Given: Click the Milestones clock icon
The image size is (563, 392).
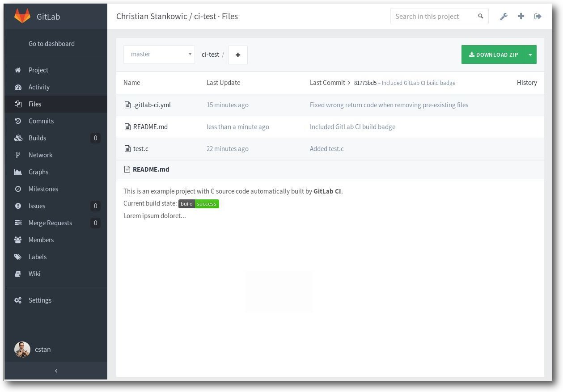Looking at the screenshot, I should click(18, 189).
